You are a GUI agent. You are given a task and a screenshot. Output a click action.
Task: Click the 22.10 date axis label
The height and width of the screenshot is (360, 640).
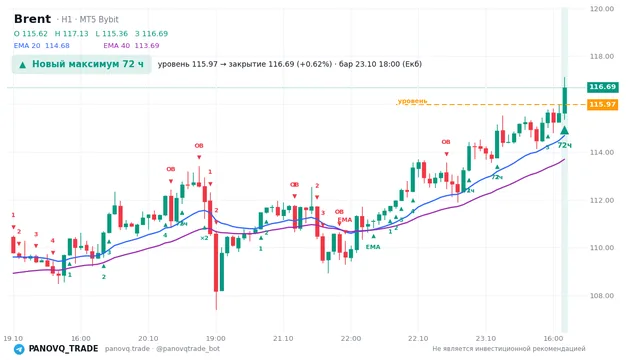[x=418, y=338]
